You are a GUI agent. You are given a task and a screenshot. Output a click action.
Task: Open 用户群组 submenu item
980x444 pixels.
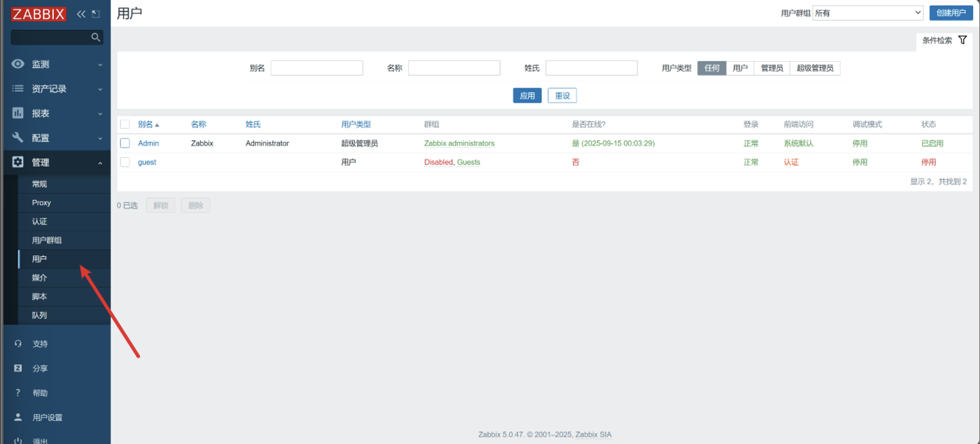tap(64, 240)
